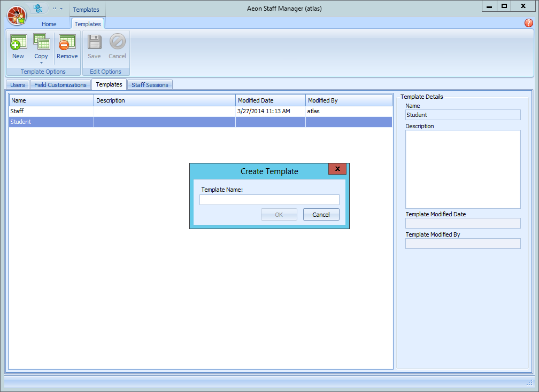The width and height of the screenshot is (539, 392).
Task: Click the Name column header to sort
Action: 51,100
